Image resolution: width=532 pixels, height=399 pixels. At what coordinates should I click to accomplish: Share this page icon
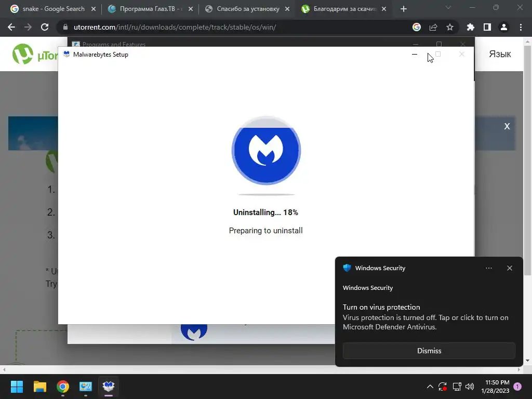[x=433, y=27]
